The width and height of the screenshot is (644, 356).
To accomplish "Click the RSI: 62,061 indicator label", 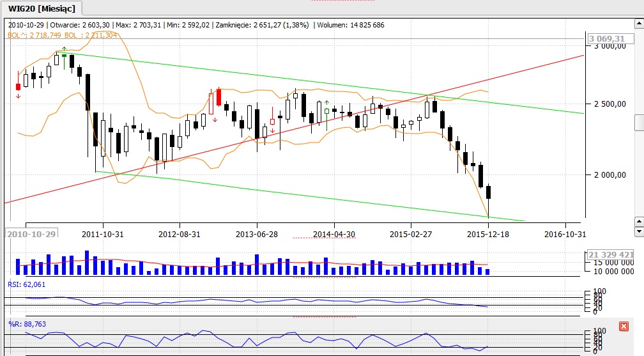I will coord(27,284).
